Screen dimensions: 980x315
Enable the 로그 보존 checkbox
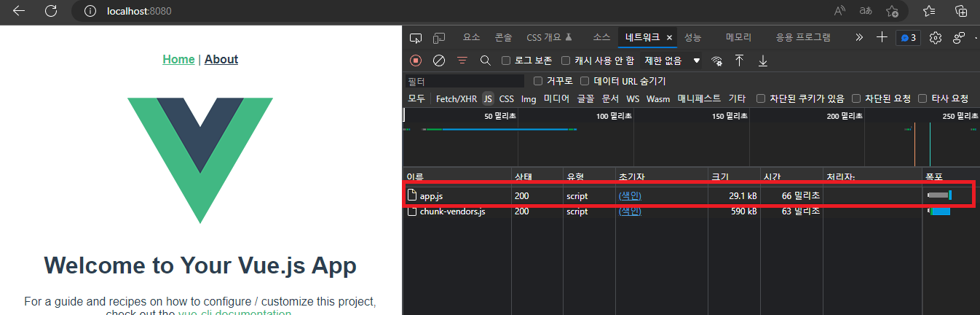tap(506, 61)
